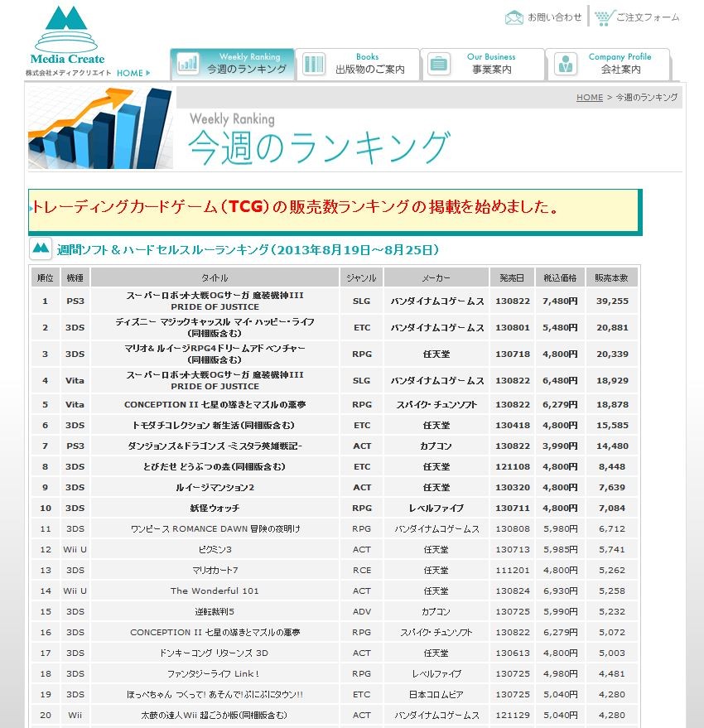Screen dimensions: 704x728
Task: Click the ご注文フォーム order form link
Action: click(648, 17)
